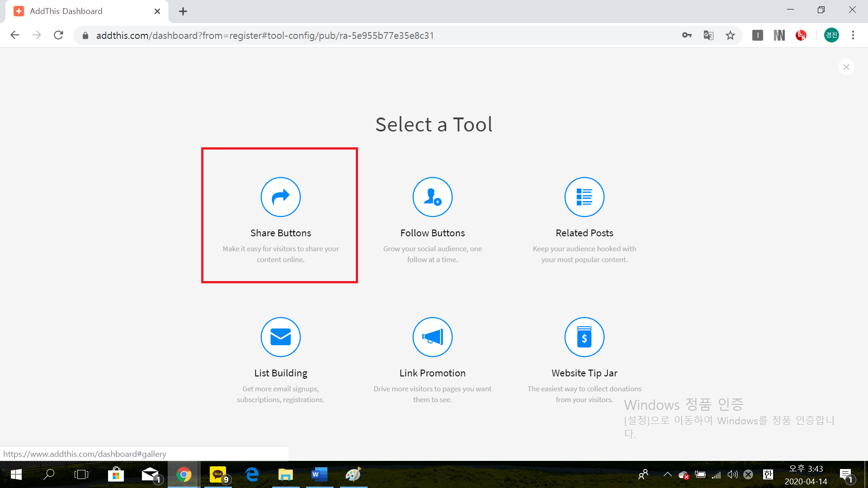Go back to the previous page
Image resolution: width=868 pixels, height=488 pixels.
pos(15,35)
